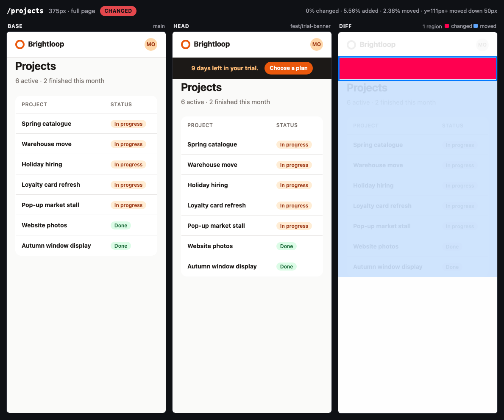The width and height of the screenshot is (504, 420).
Task: Click the BASE column heading
Action: [x=15, y=26]
